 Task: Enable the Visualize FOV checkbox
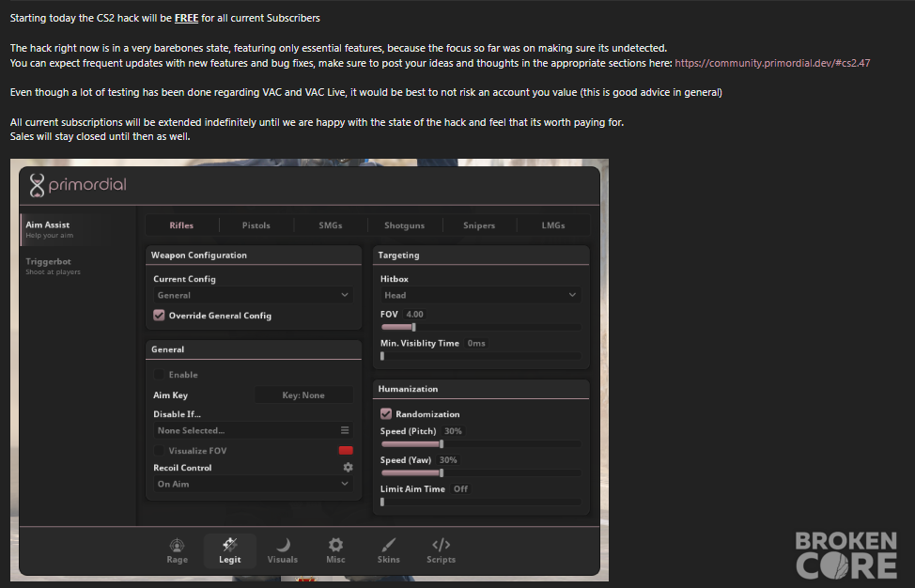click(159, 450)
